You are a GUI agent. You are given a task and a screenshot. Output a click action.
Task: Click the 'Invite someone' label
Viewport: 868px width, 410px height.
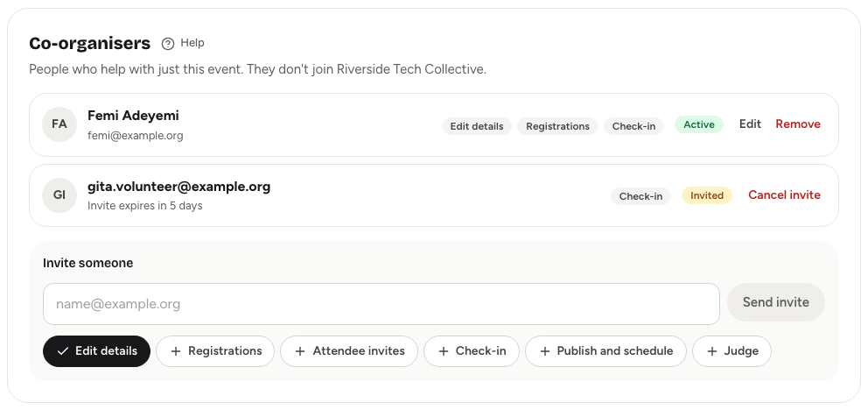(x=88, y=263)
